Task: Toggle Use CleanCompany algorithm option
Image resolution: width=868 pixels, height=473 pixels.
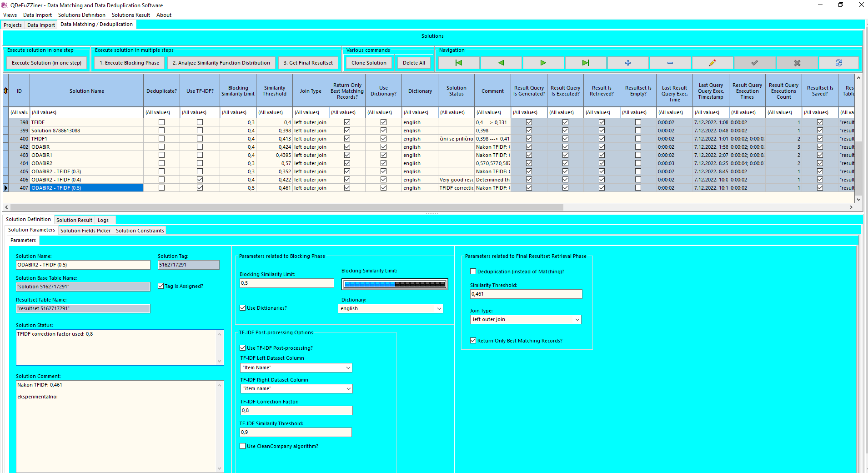Action: click(x=243, y=446)
